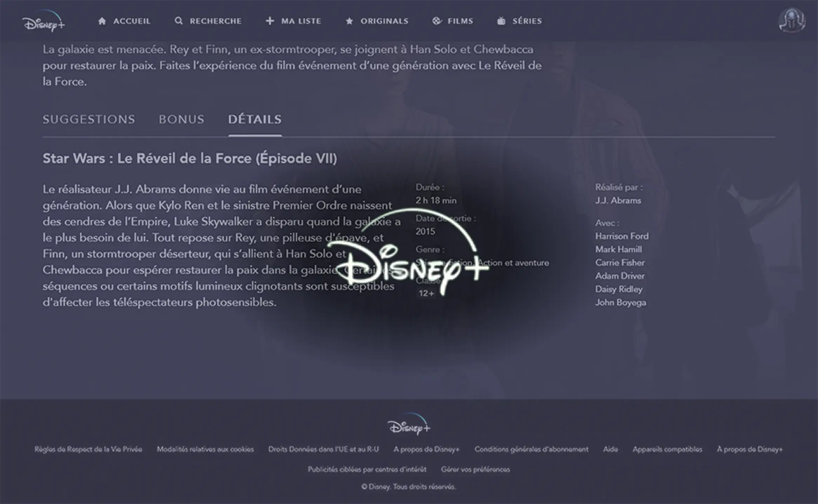This screenshot has height=504, width=818.
Task: Select the film reel icon beside FILMS
Action: tap(437, 21)
